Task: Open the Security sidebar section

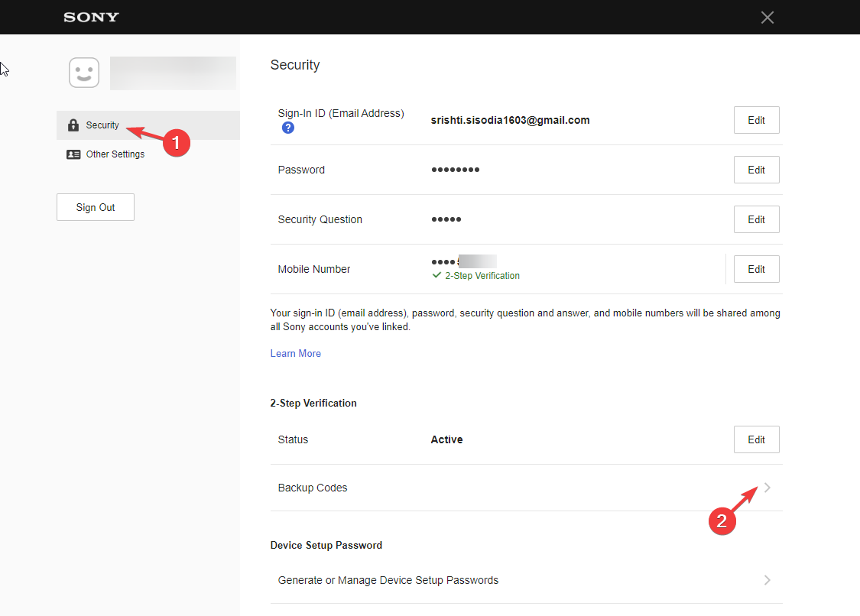Action: tap(148, 125)
